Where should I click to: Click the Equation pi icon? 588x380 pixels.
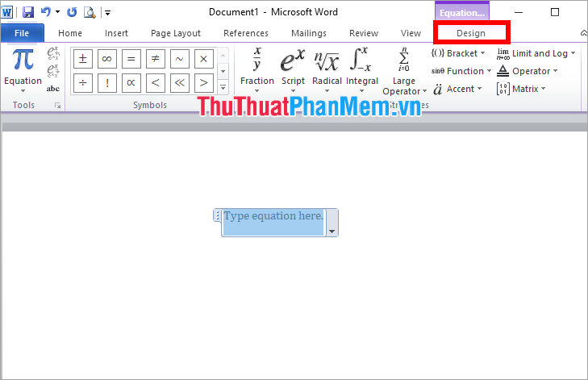click(23, 60)
